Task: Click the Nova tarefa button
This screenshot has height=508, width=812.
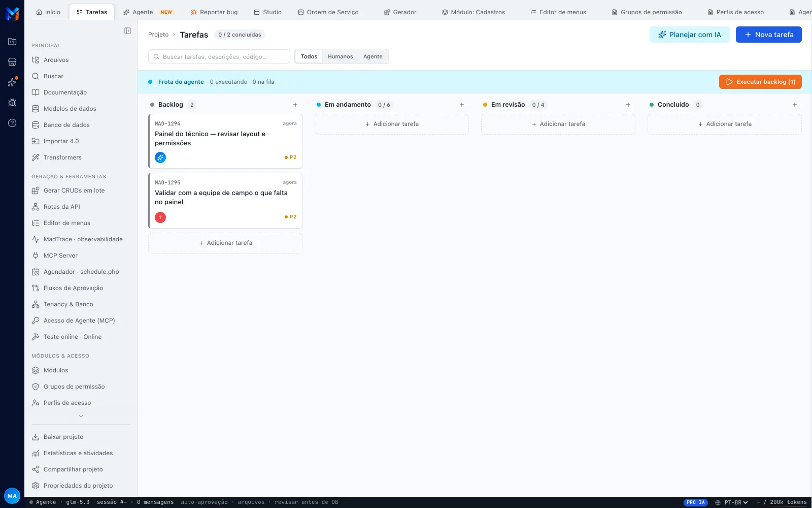Action: pyautogui.click(x=769, y=35)
